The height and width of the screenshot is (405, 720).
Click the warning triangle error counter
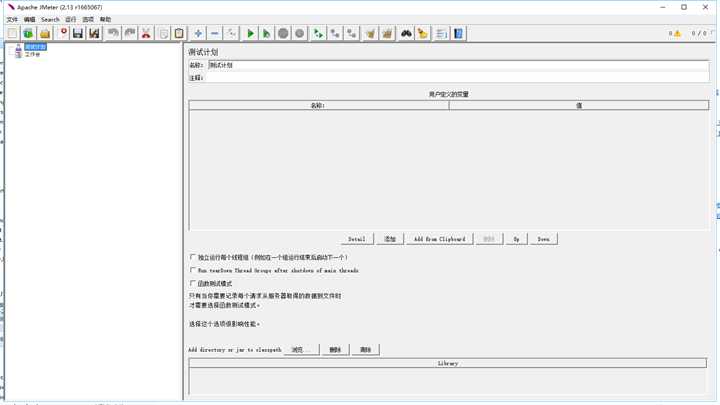coord(677,34)
